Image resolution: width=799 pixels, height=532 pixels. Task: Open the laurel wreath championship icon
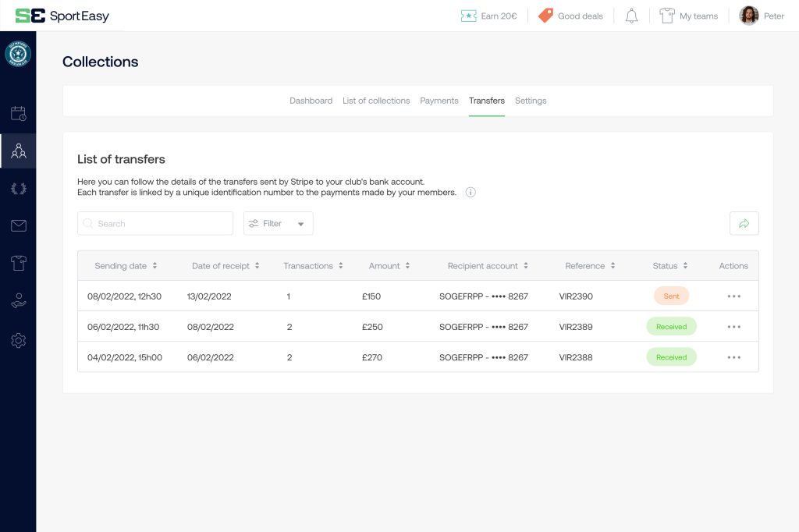(x=18, y=188)
